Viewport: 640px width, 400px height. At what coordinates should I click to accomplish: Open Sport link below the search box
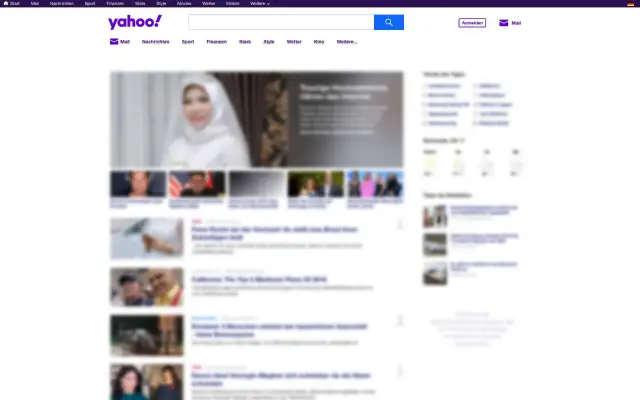[188, 42]
